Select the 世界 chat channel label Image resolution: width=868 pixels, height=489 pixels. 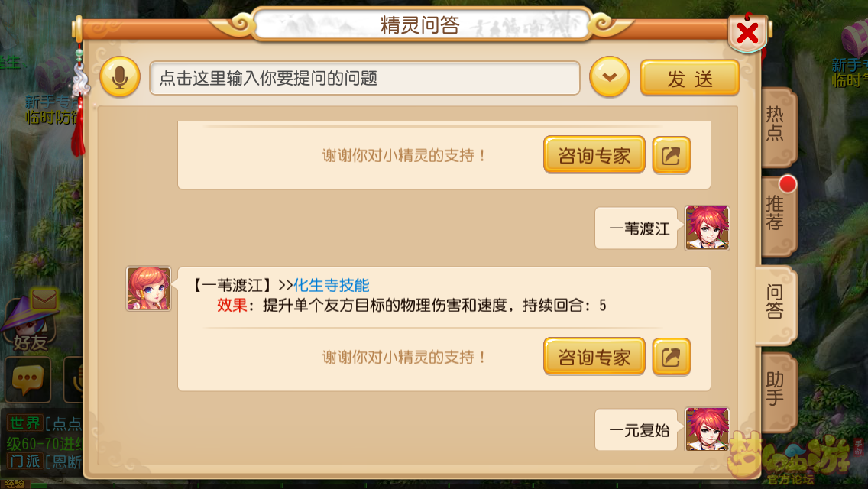pos(24,423)
